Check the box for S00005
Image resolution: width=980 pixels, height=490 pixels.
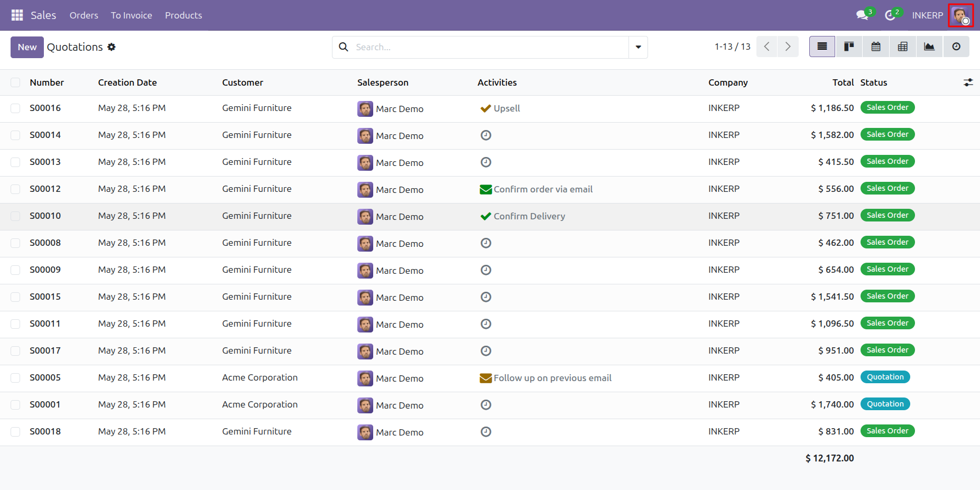point(15,378)
